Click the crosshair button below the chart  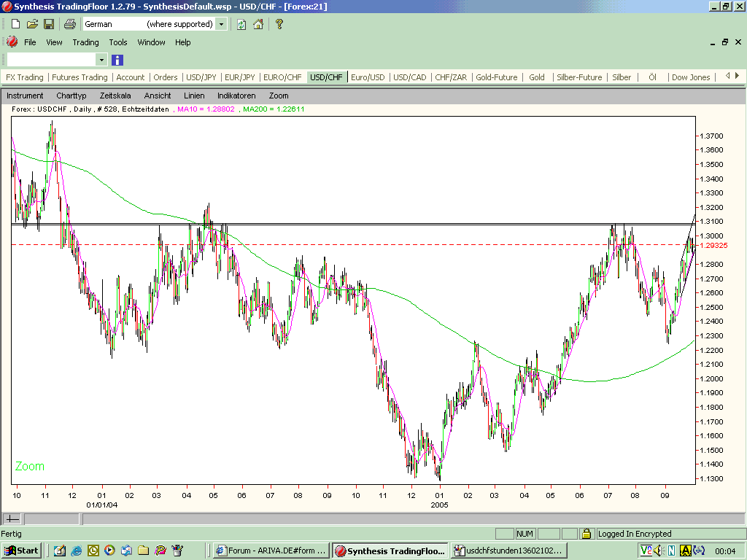tap(12, 518)
